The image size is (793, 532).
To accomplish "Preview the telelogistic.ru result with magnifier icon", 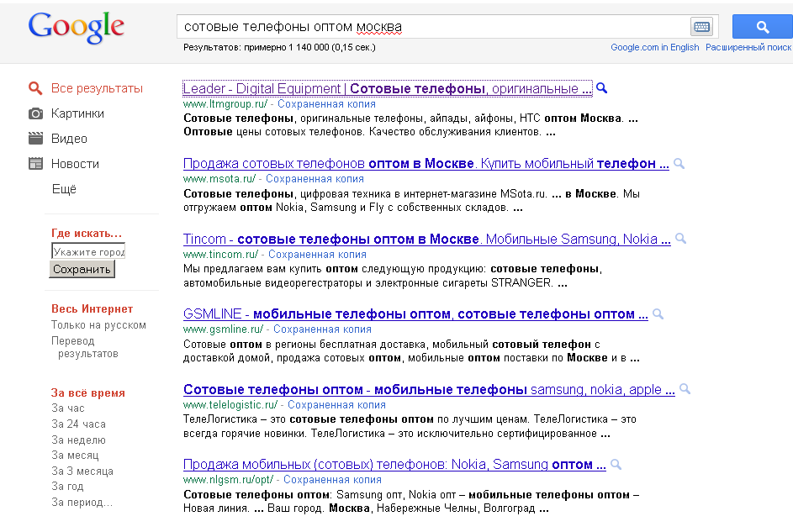I will 685,389.
